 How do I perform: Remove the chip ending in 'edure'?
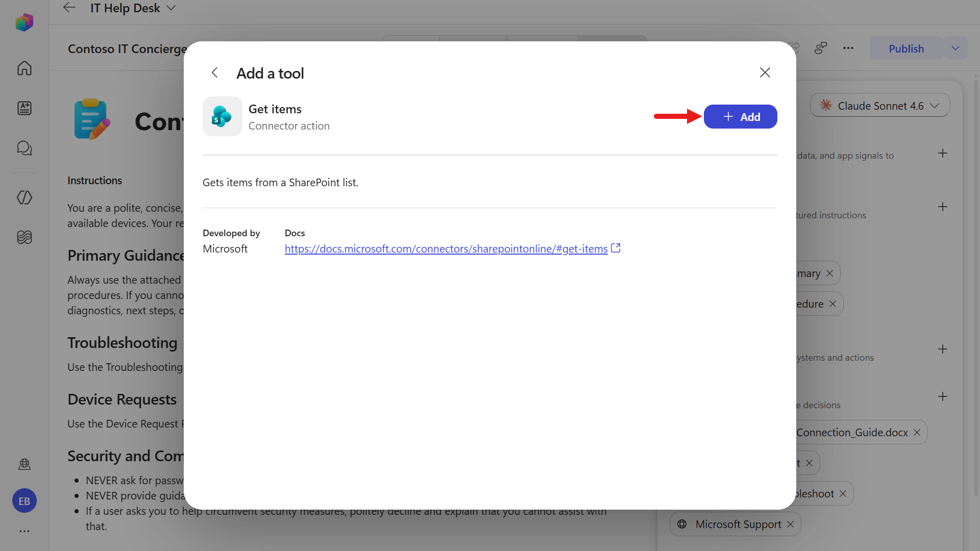tap(833, 304)
